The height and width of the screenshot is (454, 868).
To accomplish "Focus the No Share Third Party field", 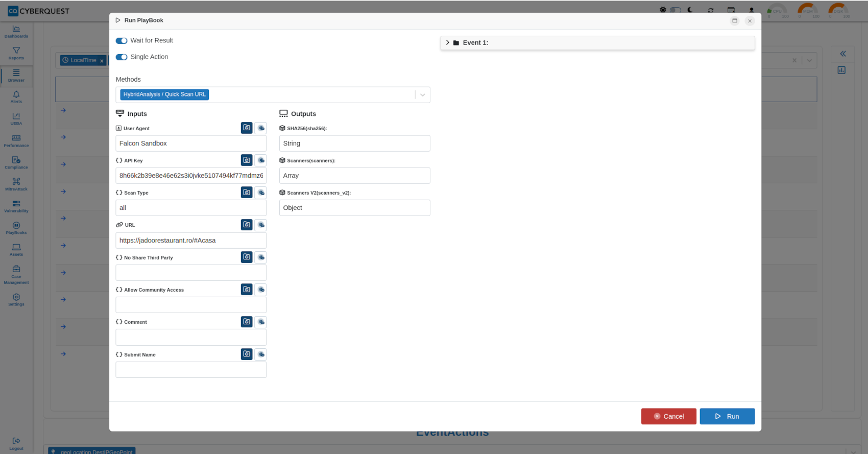I will [x=191, y=273].
